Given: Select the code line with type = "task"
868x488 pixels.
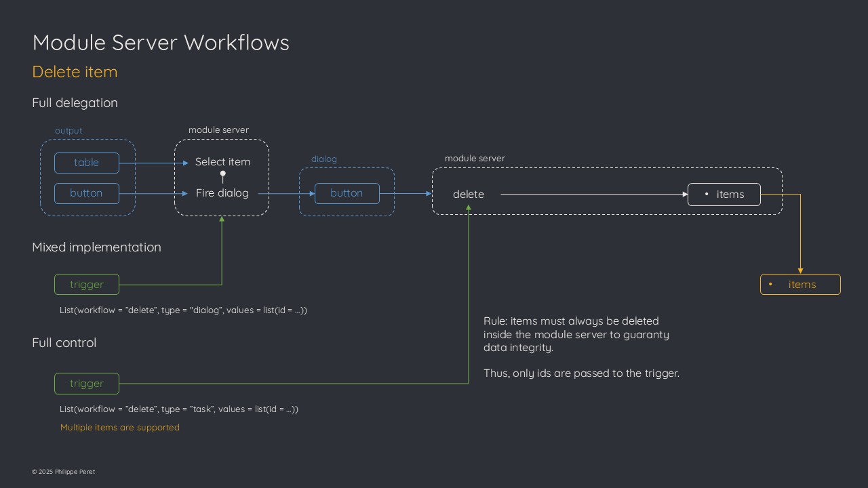Looking at the screenshot, I should [x=179, y=409].
